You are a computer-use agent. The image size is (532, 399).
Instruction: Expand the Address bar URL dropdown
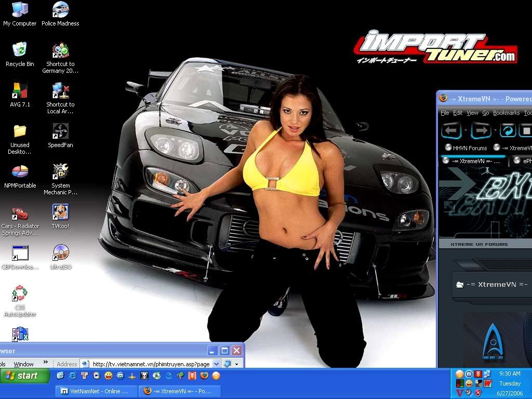tap(217, 364)
